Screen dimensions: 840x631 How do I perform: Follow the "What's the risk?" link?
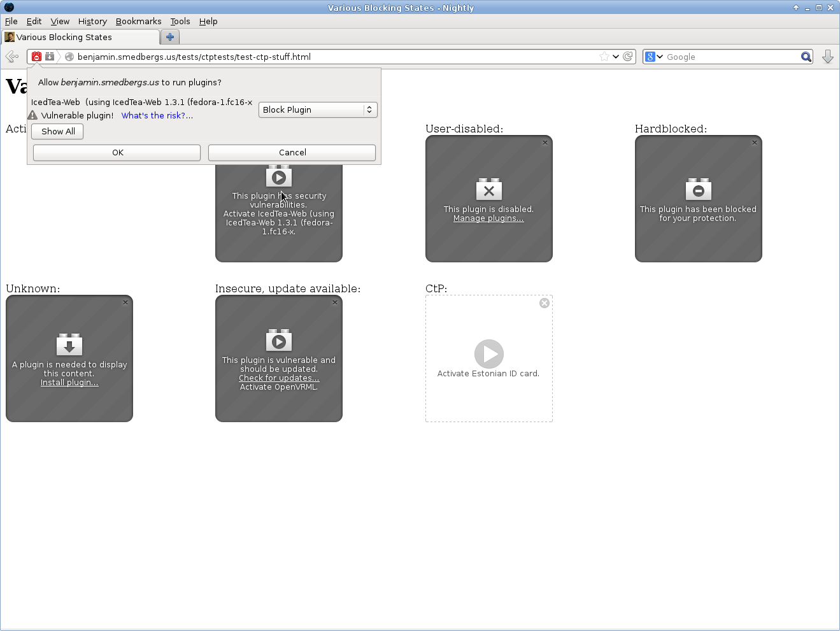(x=157, y=115)
